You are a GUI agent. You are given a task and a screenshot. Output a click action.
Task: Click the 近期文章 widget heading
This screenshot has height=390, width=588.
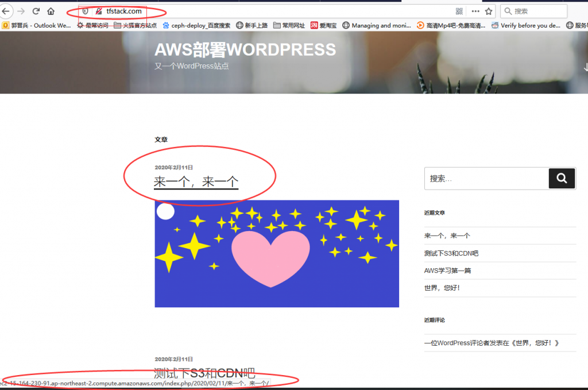434,213
